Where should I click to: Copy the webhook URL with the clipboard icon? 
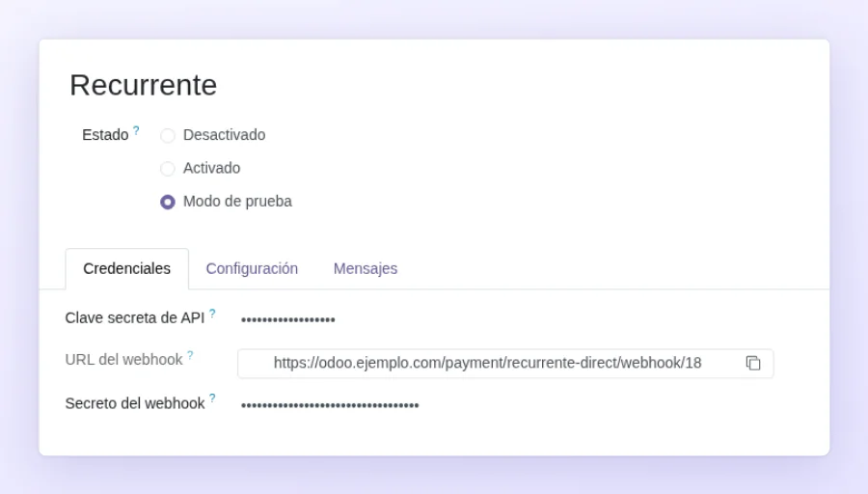coord(753,364)
